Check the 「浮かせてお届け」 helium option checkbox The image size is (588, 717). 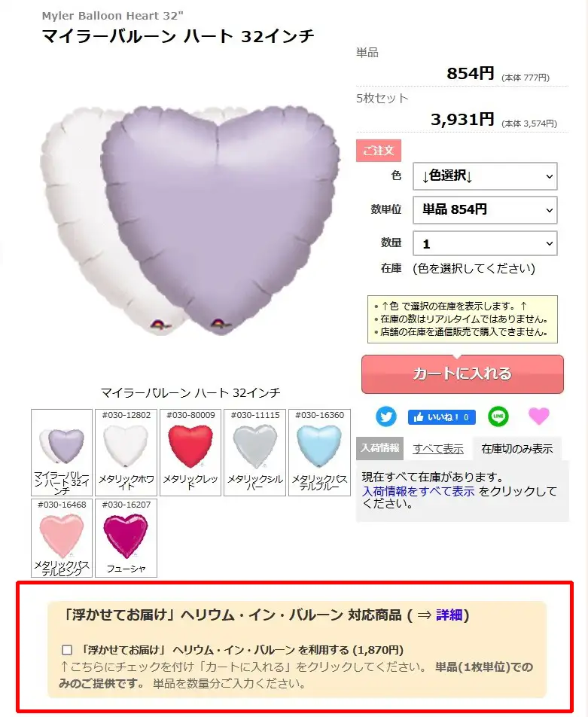[x=67, y=650]
